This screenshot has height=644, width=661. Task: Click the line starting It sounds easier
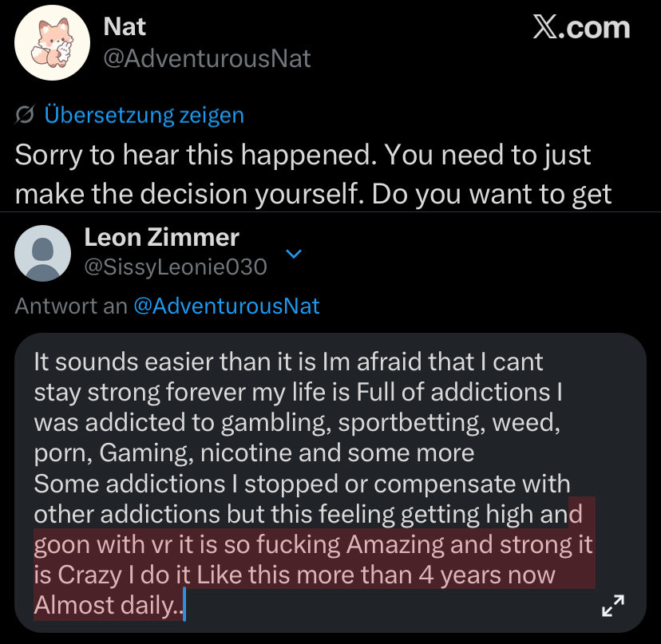[x=288, y=362]
